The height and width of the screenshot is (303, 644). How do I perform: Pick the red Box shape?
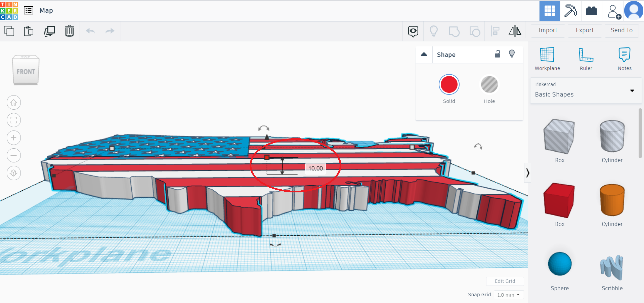[559, 200]
